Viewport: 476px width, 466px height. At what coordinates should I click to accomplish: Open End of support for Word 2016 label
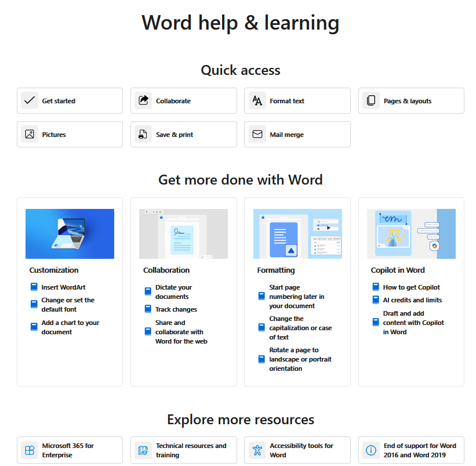(420, 450)
